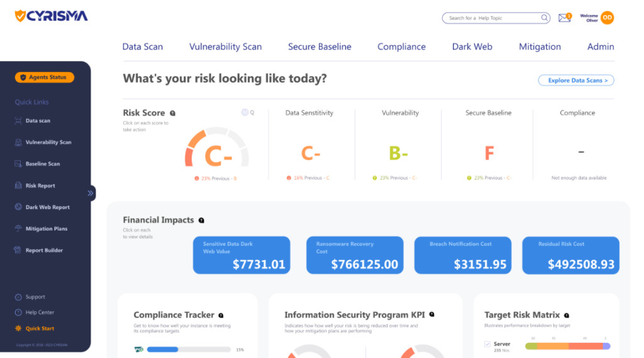Click the Mitigation Plans umbrella icon
The image size is (644, 358).
pyautogui.click(x=18, y=229)
